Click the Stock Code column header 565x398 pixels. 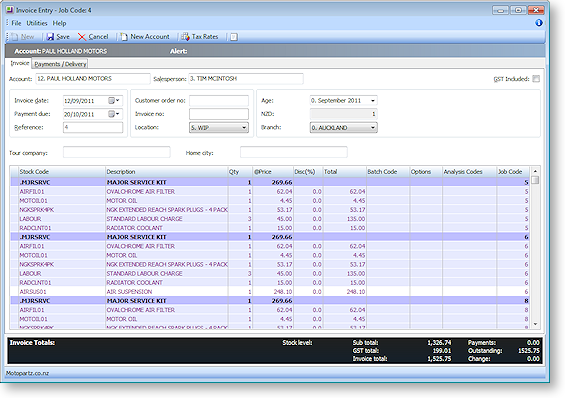(x=62, y=172)
